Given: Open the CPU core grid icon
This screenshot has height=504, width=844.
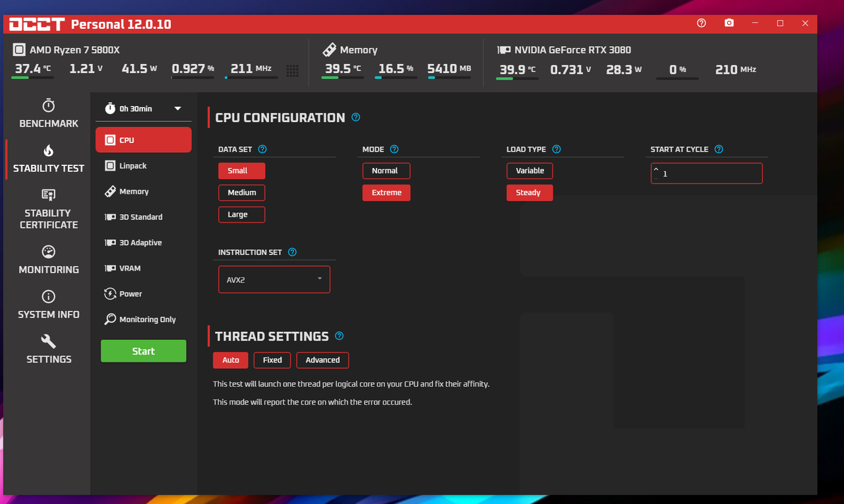Looking at the screenshot, I should (x=293, y=70).
